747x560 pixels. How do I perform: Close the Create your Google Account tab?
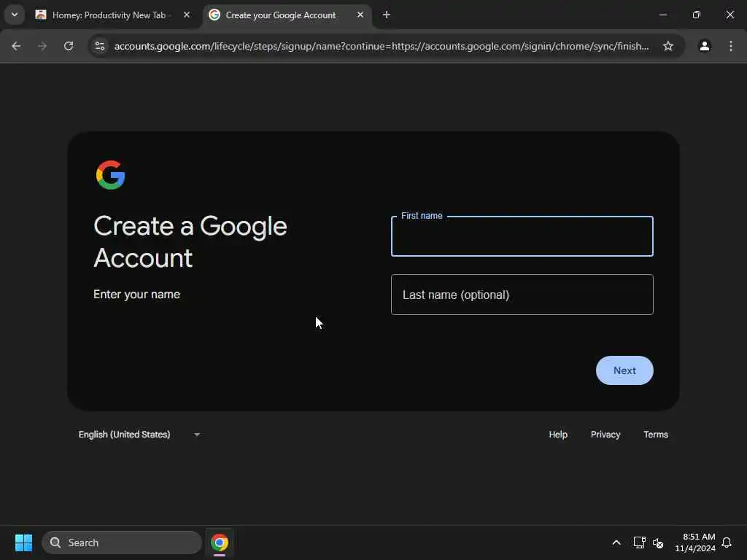[x=360, y=15]
